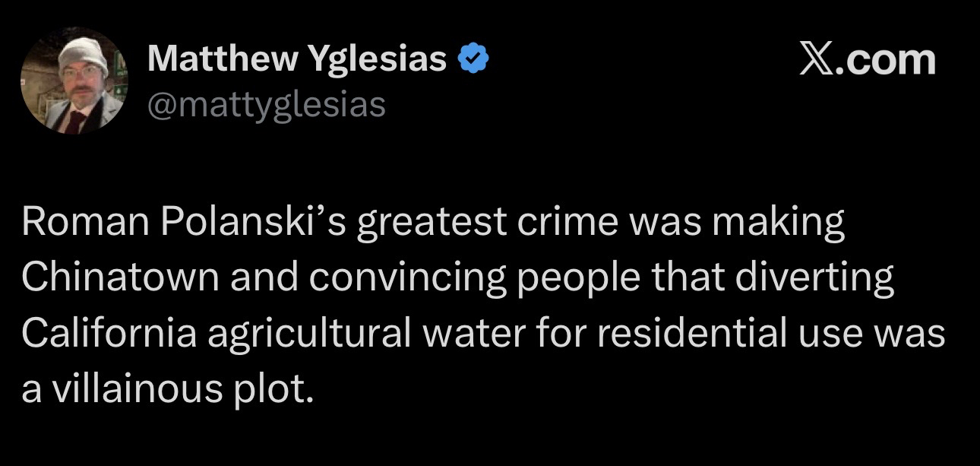This screenshot has width=980, height=466.
Task: Open Matthew Yglesias's profile picture
Action: tap(74, 81)
